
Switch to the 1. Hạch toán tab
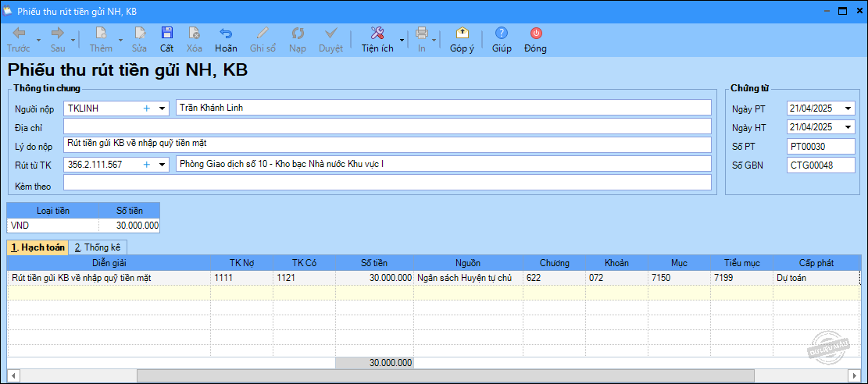coord(38,247)
